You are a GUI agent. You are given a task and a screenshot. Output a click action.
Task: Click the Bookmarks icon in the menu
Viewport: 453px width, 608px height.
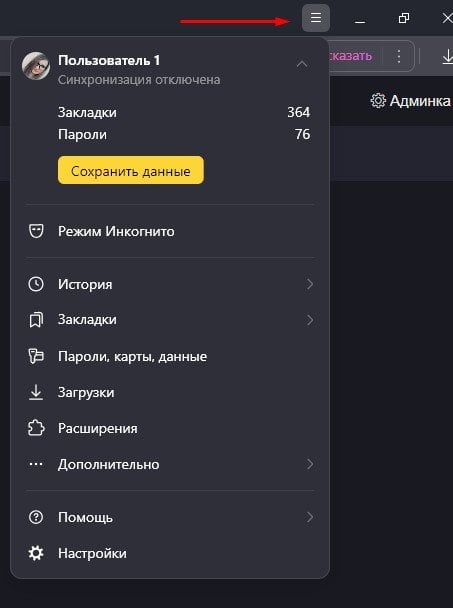(x=36, y=320)
